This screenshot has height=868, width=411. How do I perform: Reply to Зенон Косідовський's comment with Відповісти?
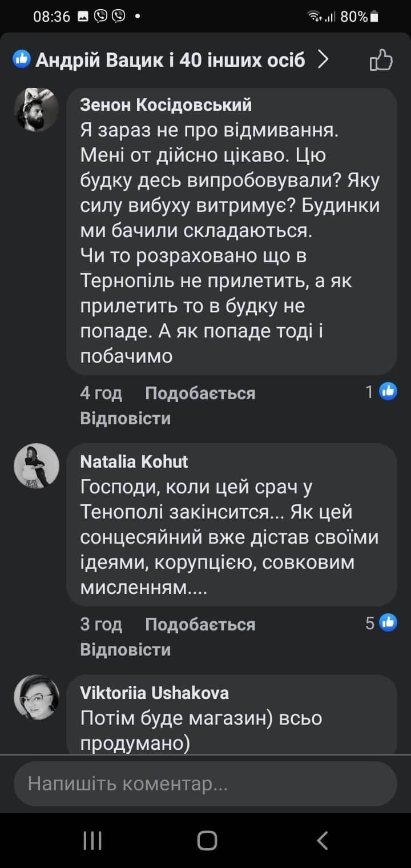[x=125, y=418]
